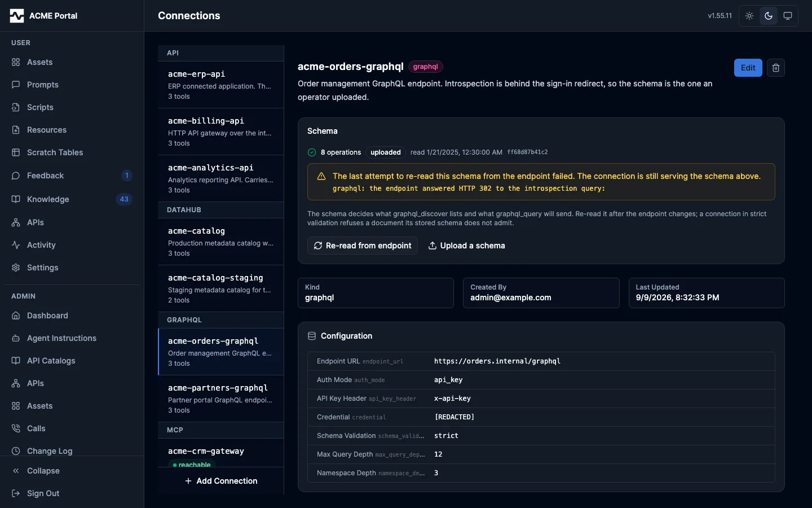Image resolution: width=812 pixels, height=508 pixels.
Task: Select acme-erp-api connection
Action: click(221, 85)
